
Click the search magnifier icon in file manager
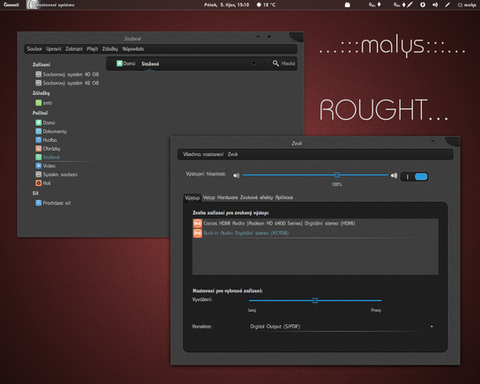tap(276, 63)
